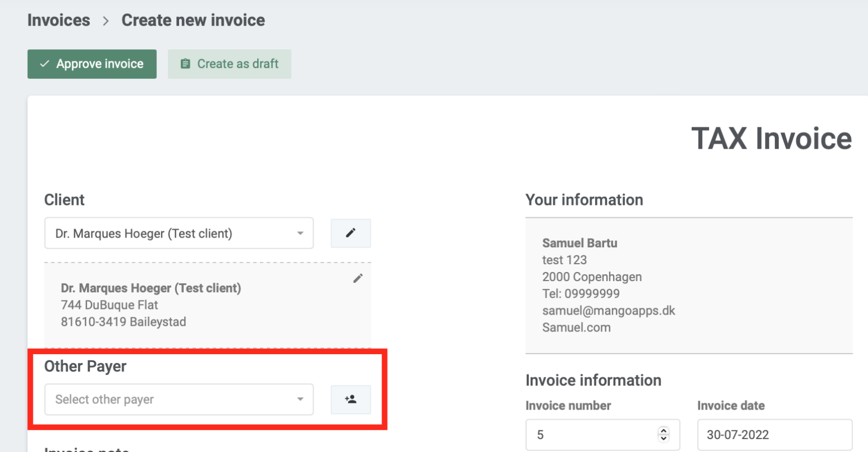This screenshot has height=452, width=868.
Task: Click the Samuel.com website text
Action: [x=576, y=327]
